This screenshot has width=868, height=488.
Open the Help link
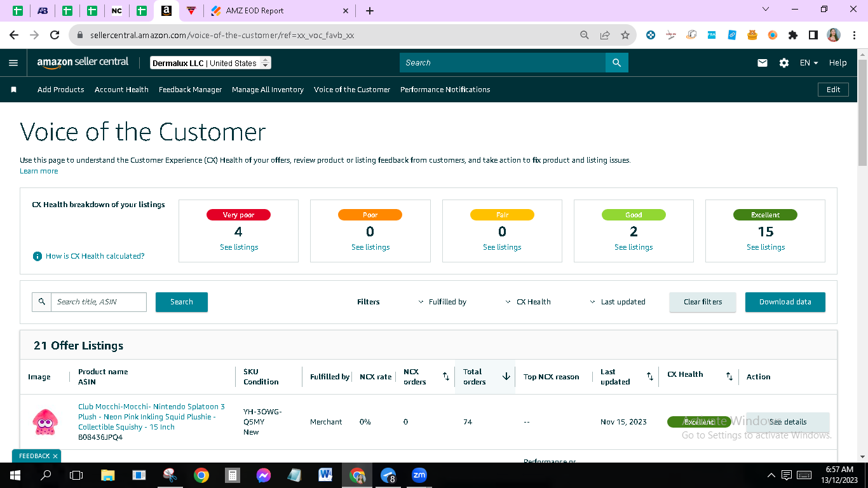tap(838, 63)
